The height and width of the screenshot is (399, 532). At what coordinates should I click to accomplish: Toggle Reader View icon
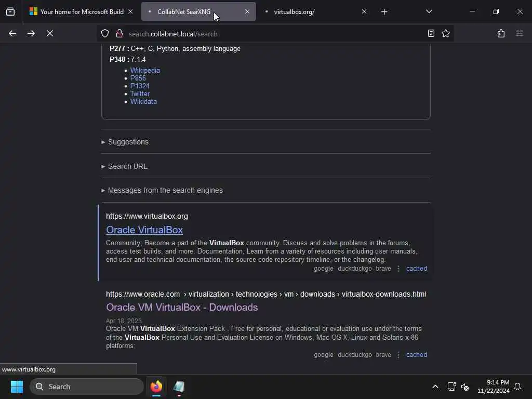(431, 34)
